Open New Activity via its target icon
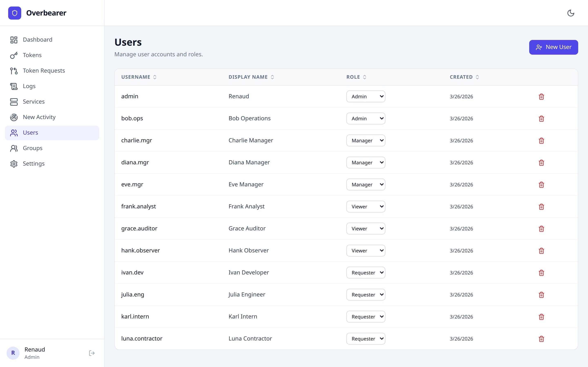 click(14, 117)
